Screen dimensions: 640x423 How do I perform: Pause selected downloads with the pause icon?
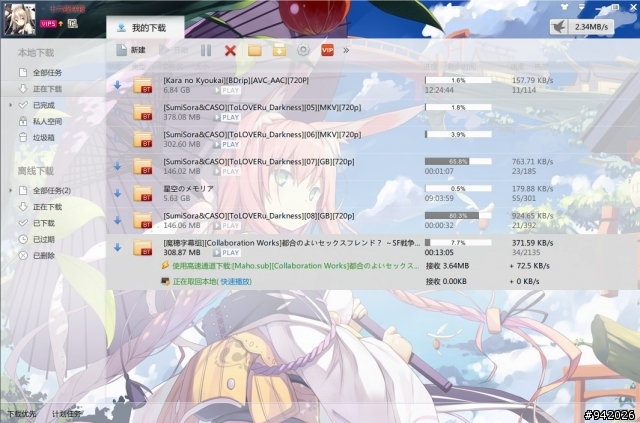pos(206,50)
